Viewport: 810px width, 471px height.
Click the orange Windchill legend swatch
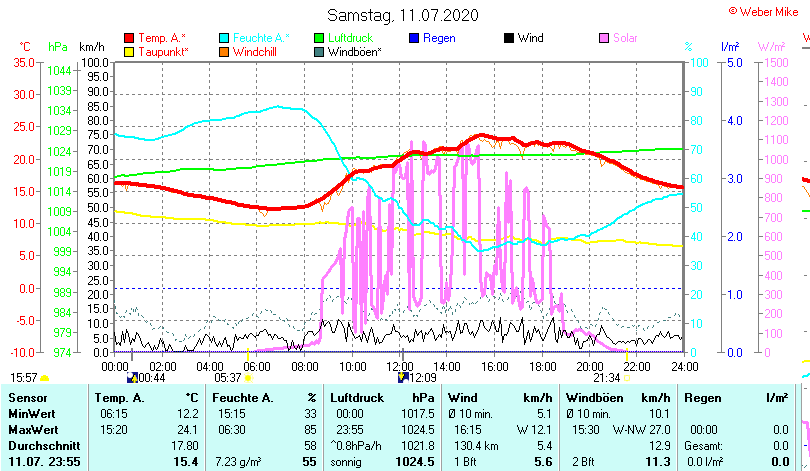pyautogui.click(x=224, y=52)
